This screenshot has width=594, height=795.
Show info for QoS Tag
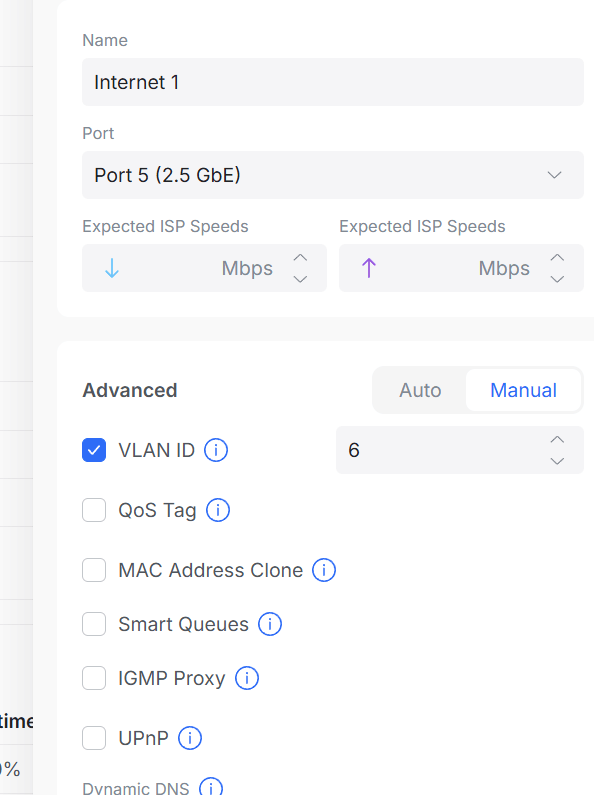click(x=218, y=510)
